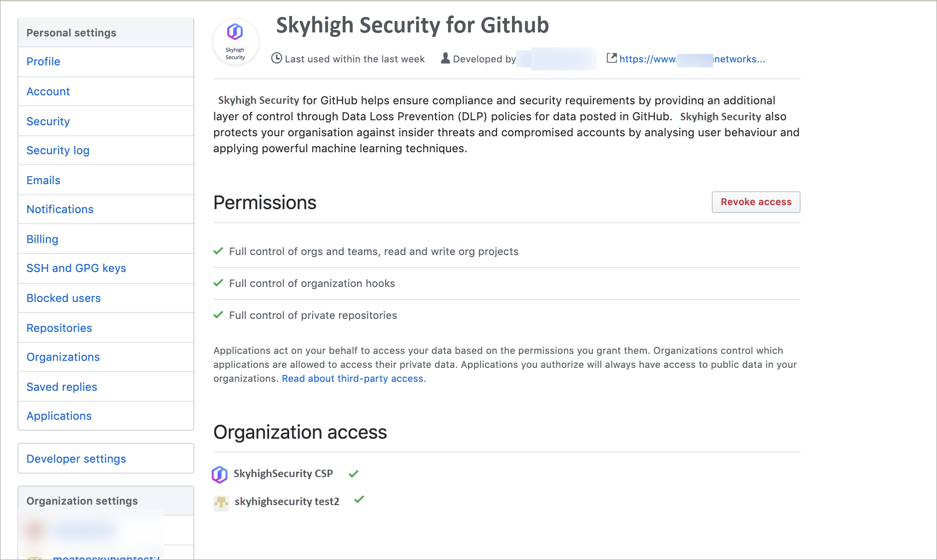Click the Skyhigh Security for Github title
Screen dimensions: 937x560
click(413, 25)
